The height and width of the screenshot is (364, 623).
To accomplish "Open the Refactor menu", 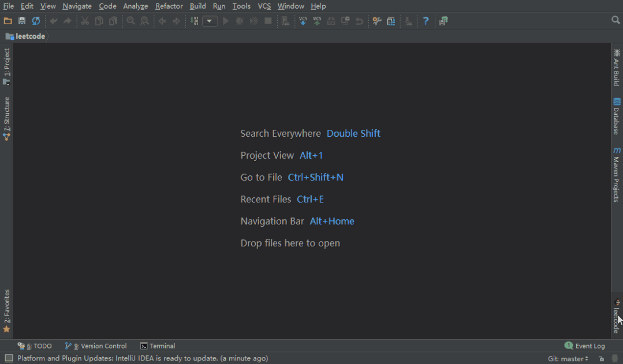I will (169, 6).
